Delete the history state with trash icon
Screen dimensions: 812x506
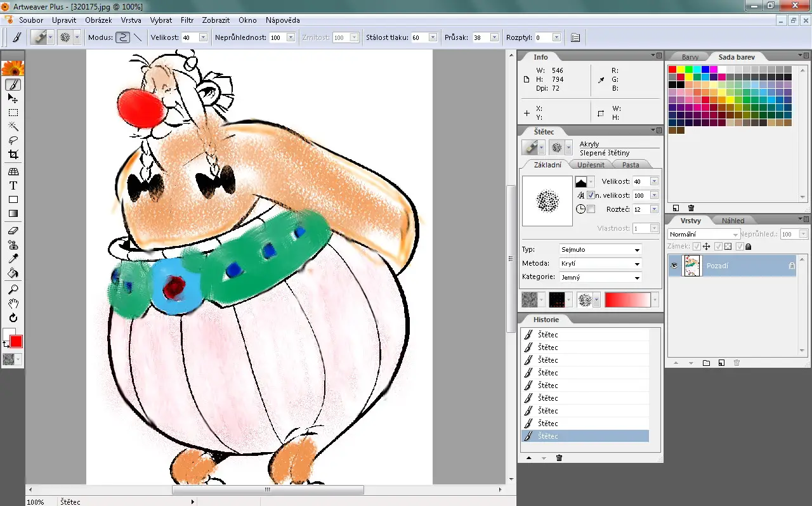click(559, 458)
